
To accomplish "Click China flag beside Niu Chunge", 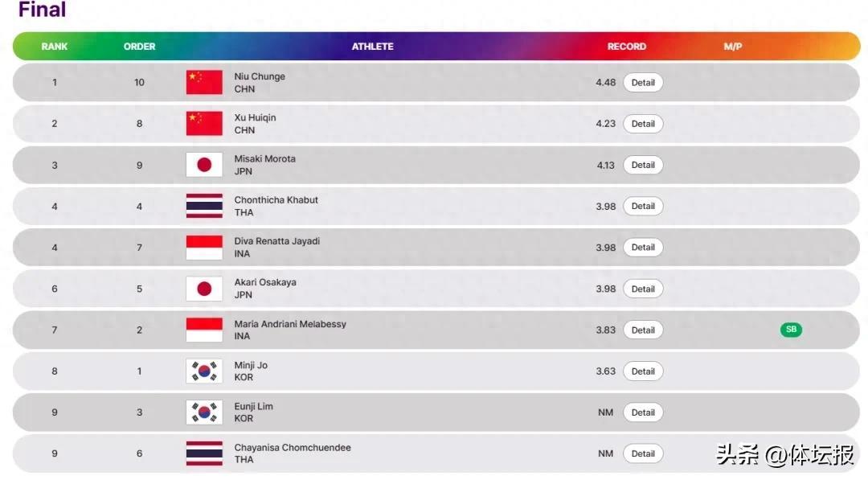I will 204,82.
